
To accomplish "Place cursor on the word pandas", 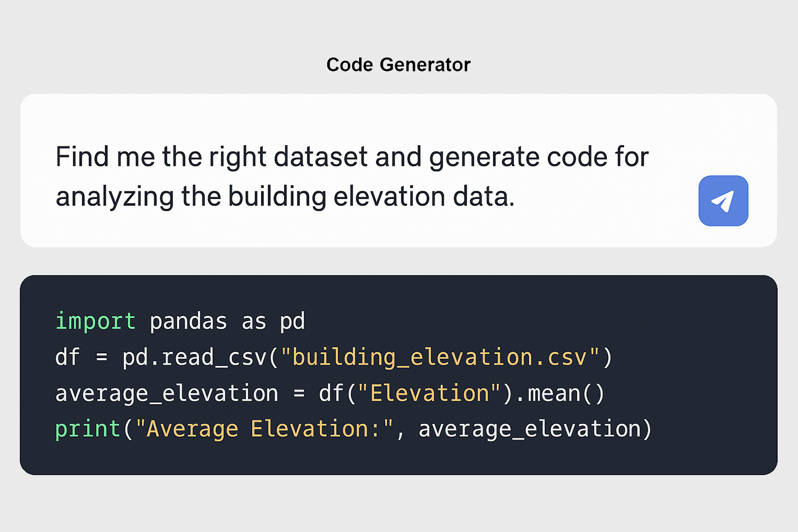I will point(188,321).
